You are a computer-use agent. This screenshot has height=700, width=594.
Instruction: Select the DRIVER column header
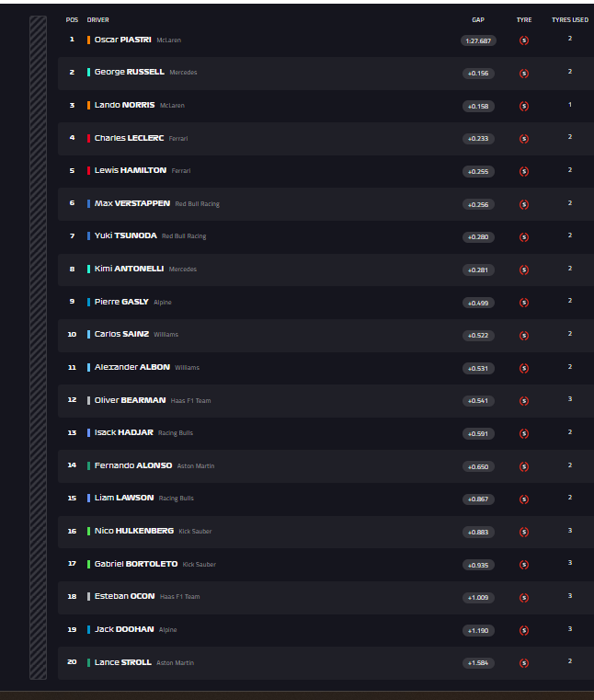[97, 19]
